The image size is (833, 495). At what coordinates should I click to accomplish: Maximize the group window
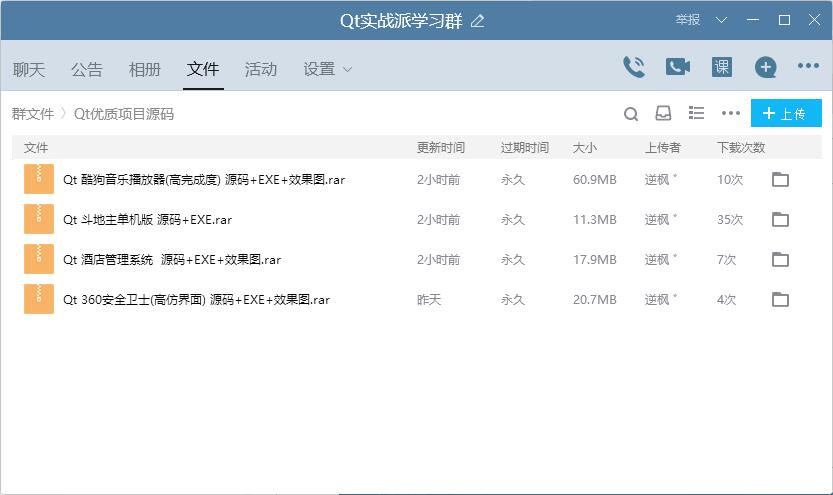pos(784,20)
